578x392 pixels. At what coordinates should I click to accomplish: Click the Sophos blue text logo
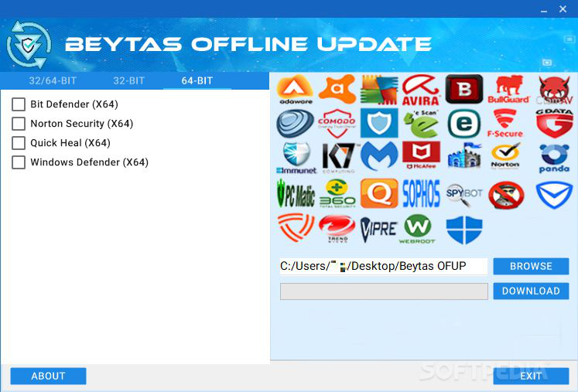coord(422,193)
